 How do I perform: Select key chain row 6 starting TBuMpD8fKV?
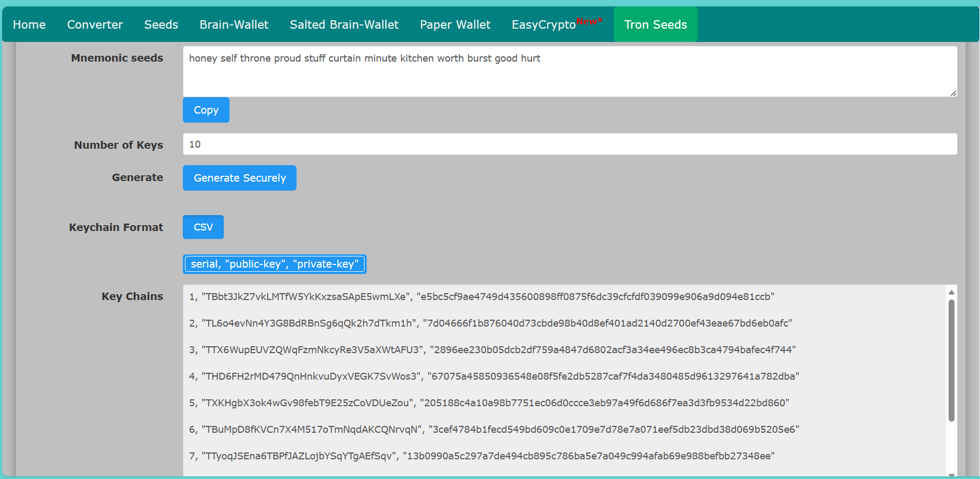[x=494, y=429]
